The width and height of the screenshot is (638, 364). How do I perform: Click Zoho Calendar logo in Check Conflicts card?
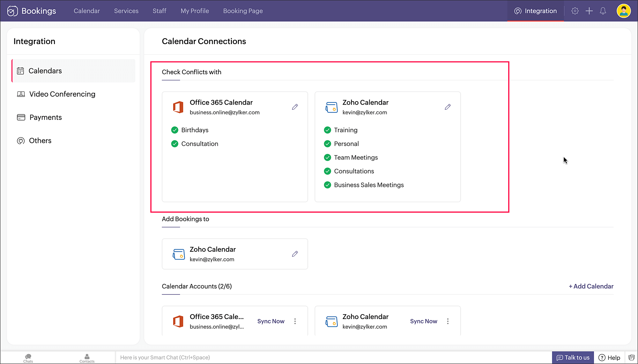coord(331,107)
